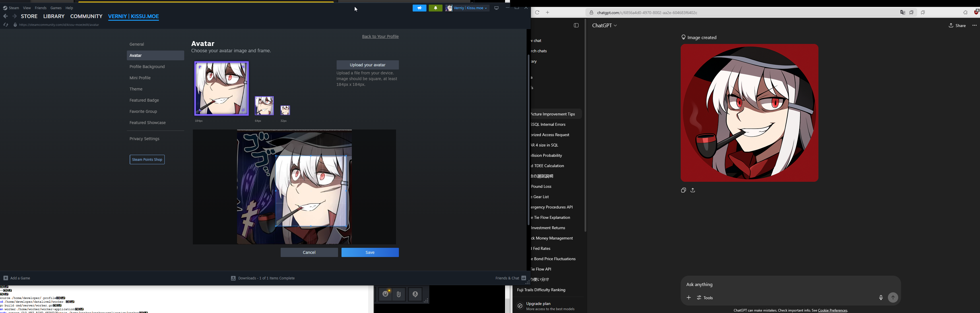980x313 pixels.
Task: Open the View menu in Steam
Action: 27,8
